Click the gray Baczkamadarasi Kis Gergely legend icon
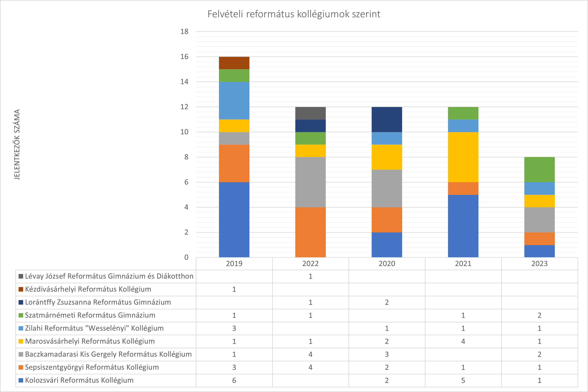 tap(21, 354)
